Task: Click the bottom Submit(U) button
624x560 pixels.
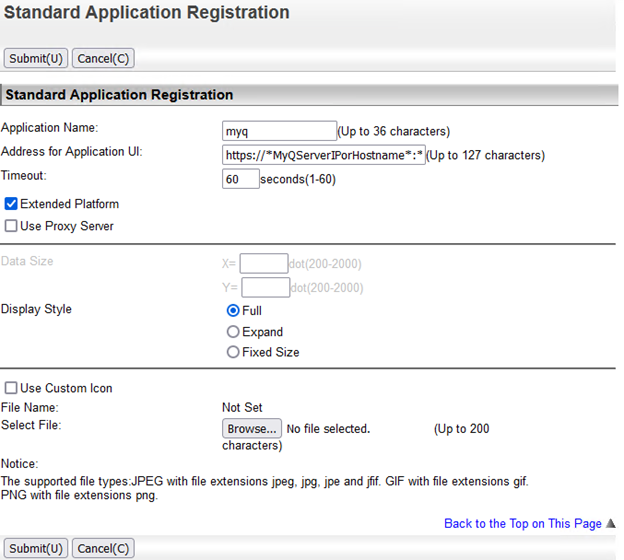Action: (36, 548)
